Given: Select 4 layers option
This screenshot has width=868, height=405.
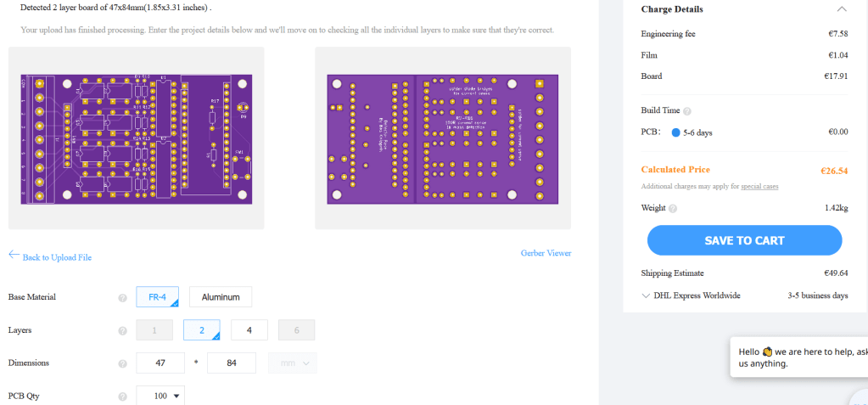Looking at the screenshot, I should [249, 330].
